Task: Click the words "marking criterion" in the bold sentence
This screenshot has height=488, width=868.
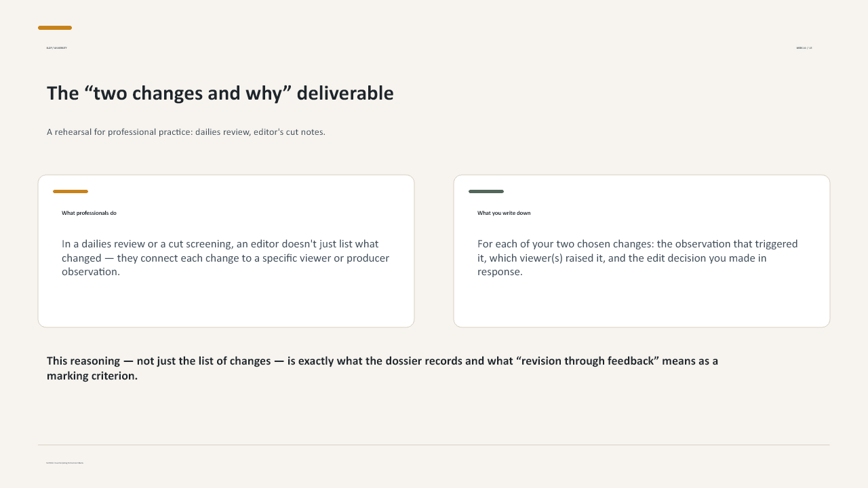Action: (x=92, y=376)
